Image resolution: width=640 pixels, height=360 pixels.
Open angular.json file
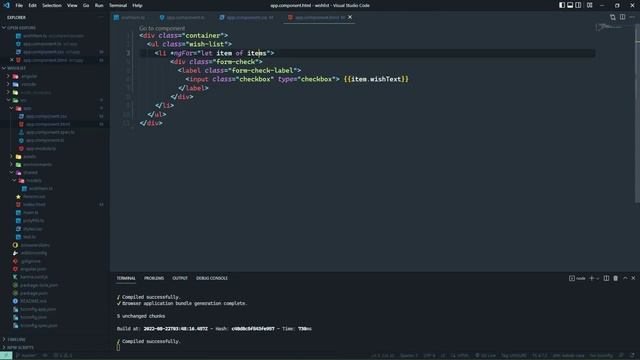[33, 269]
